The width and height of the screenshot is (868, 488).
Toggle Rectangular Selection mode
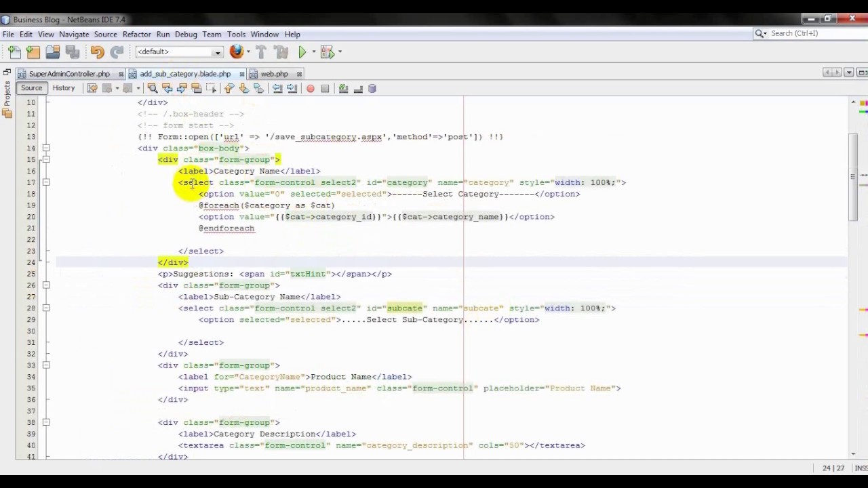click(x=211, y=88)
